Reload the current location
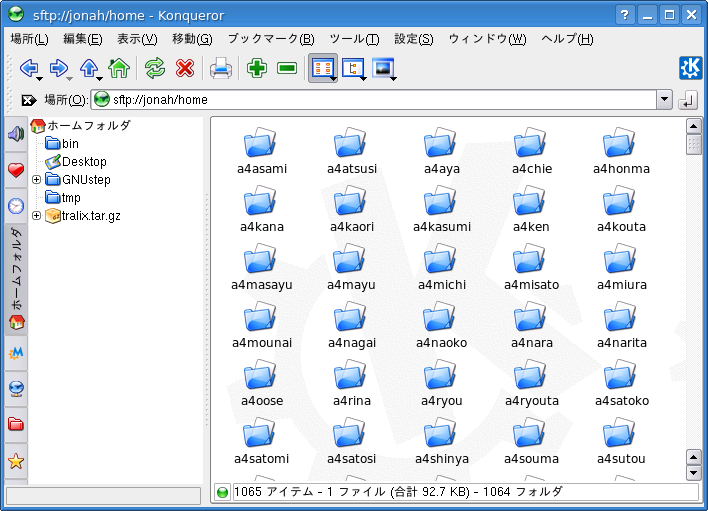The image size is (708, 511). point(155,69)
